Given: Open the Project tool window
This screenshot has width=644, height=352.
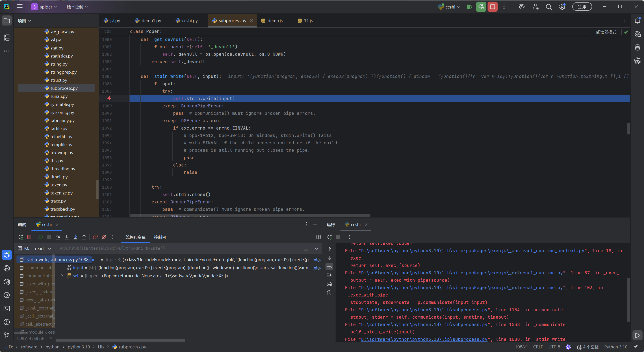Looking at the screenshot, I should click(7, 20).
